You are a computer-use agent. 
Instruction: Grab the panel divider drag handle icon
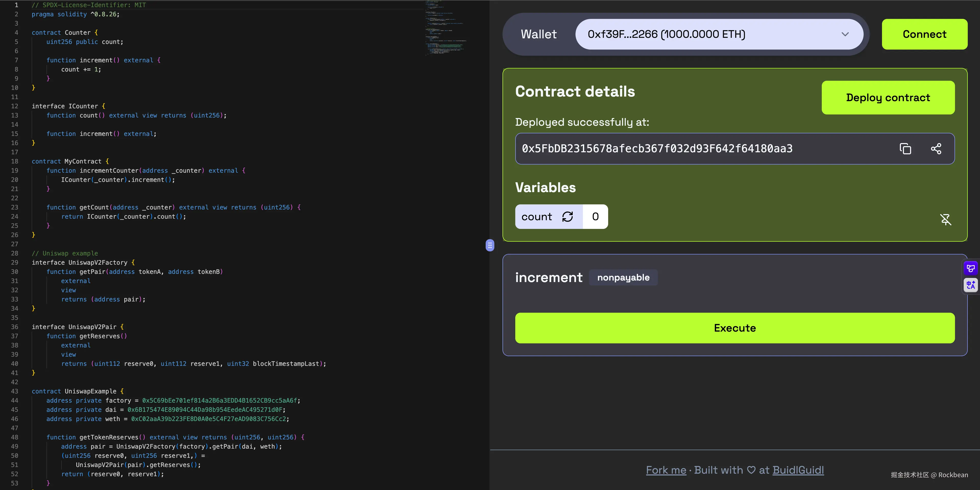click(x=490, y=246)
